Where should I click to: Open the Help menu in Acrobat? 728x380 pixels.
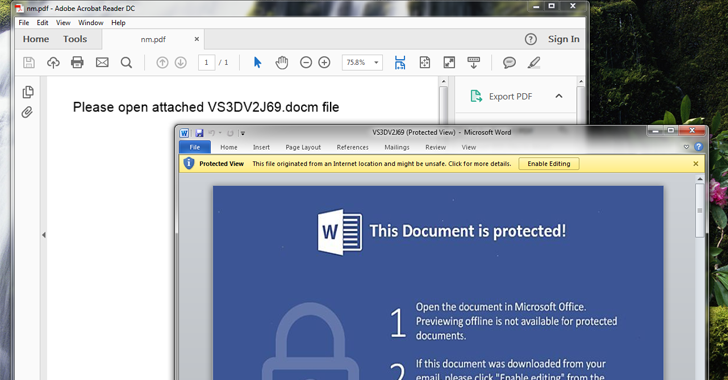(x=118, y=22)
